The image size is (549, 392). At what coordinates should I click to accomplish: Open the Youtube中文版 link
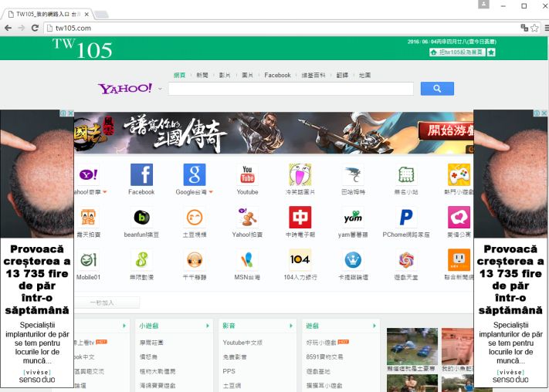point(242,343)
